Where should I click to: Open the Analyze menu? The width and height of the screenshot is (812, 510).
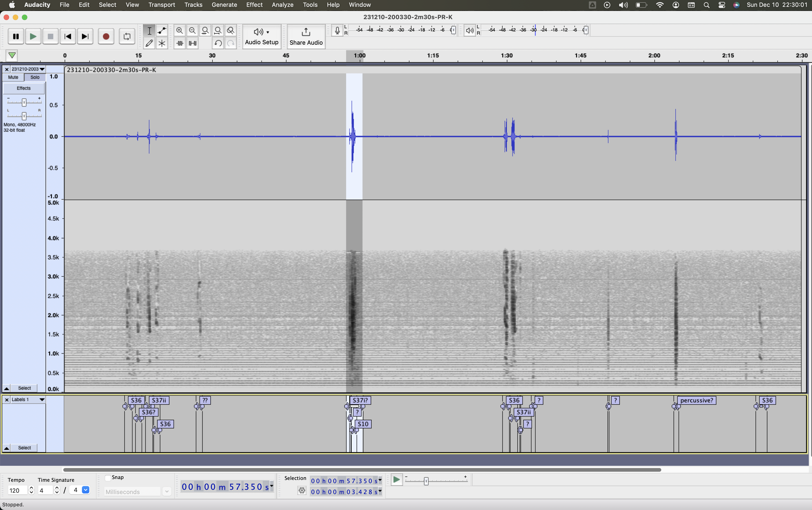coord(282,5)
